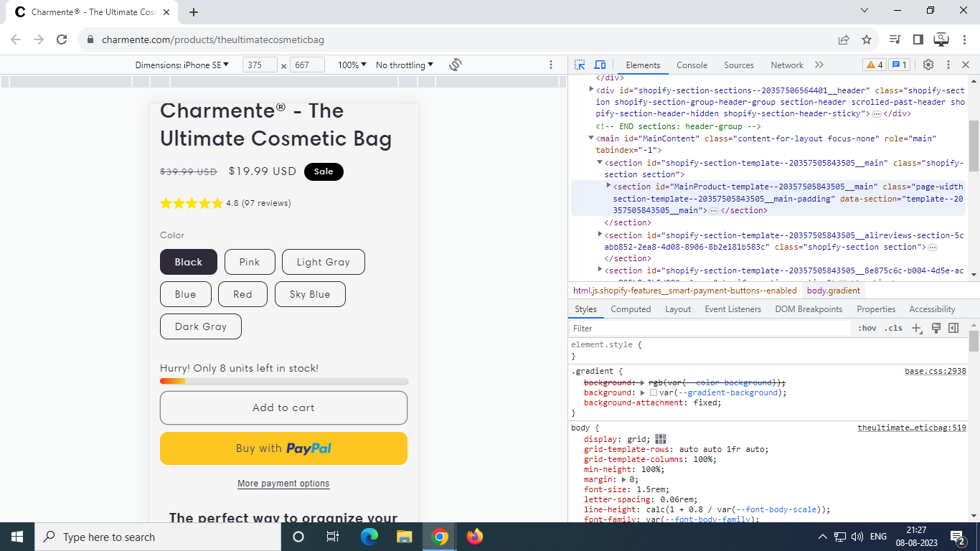The width and height of the screenshot is (980, 551).
Task: Toggle computed styles sidebar icon
Action: 953,328
